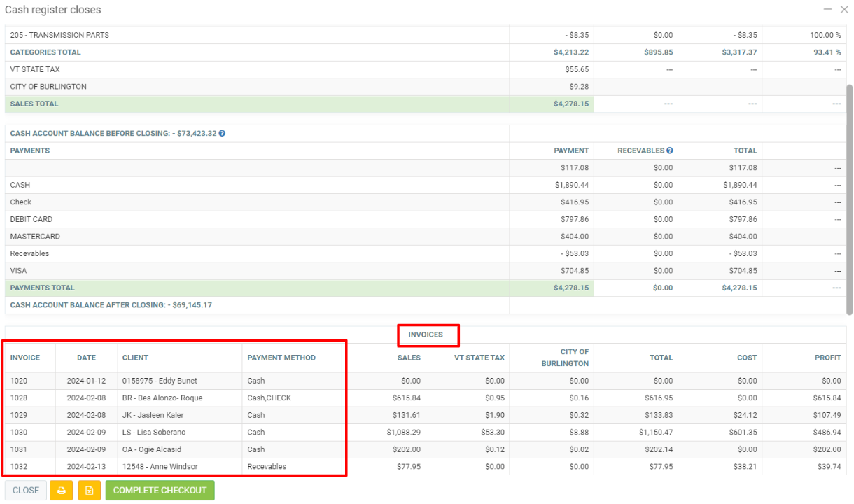Click the Payment Method column header
The height and width of the screenshot is (504, 854).
tap(281, 358)
